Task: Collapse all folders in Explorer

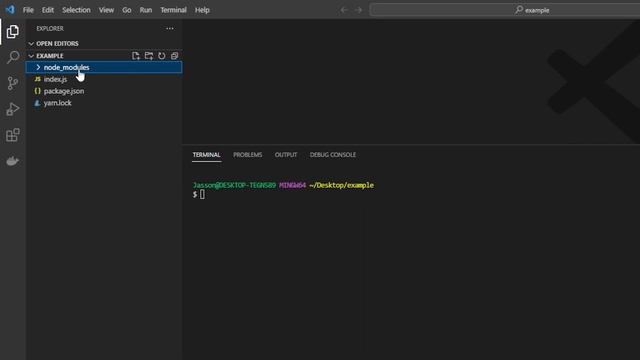Action: 174,56
